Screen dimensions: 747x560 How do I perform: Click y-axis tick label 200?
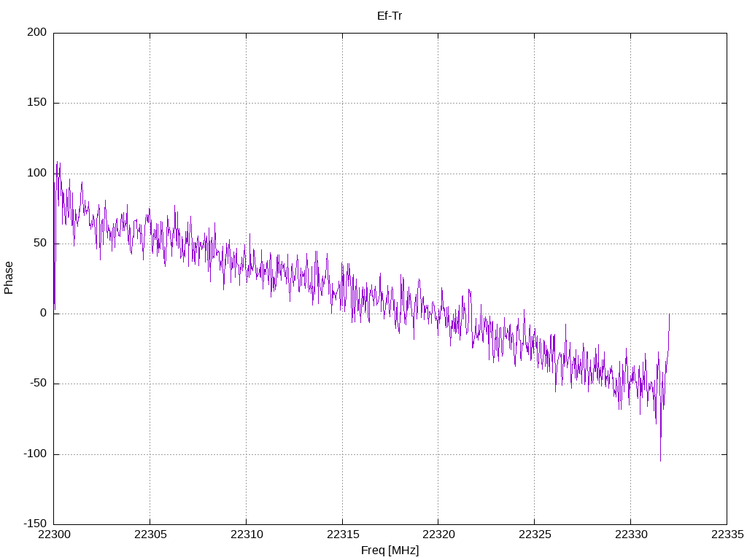coord(37,32)
